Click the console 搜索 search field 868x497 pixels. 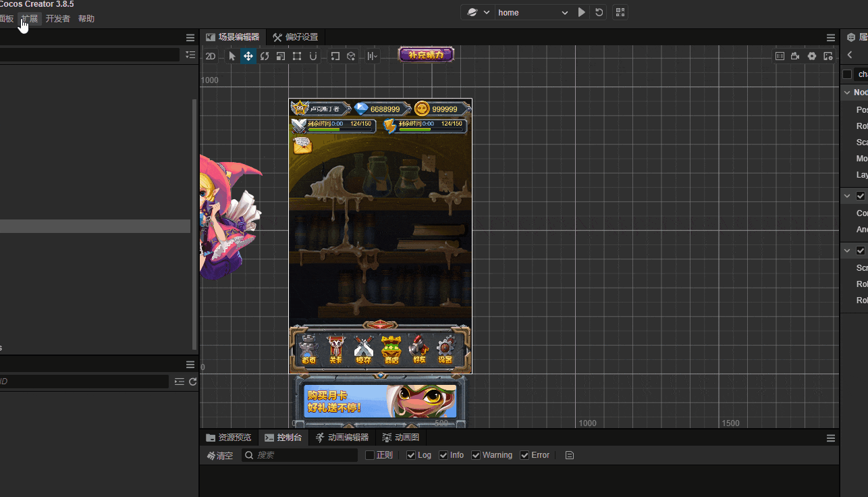click(x=300, y=455)
